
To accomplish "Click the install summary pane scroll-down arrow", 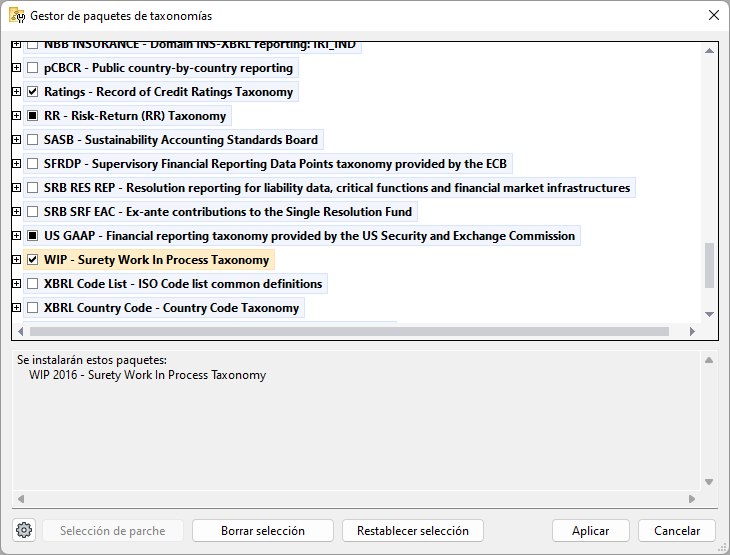I will click(709, 482).
